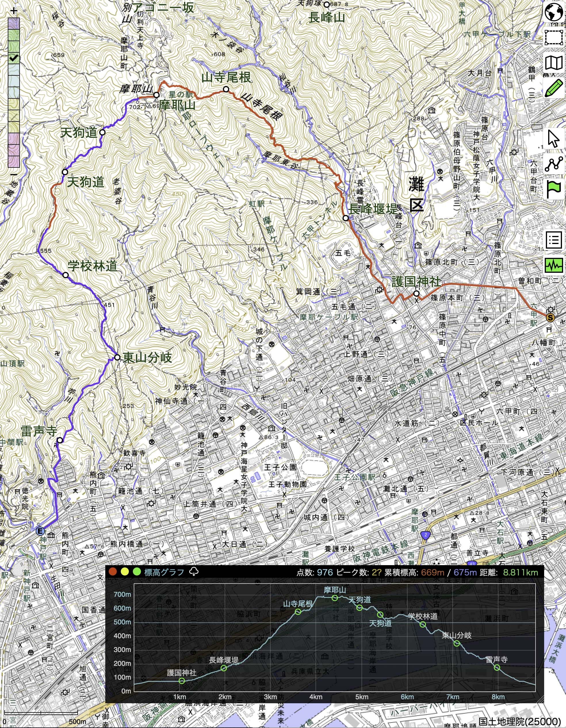The height and width of the screenshot is (728, 566).
Task: Click the アゴニー坂 map label text
Action: (163, 7)
